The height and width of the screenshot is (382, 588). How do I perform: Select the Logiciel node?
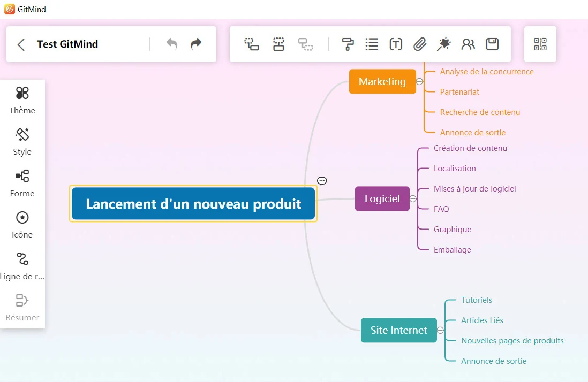[382, 198]
